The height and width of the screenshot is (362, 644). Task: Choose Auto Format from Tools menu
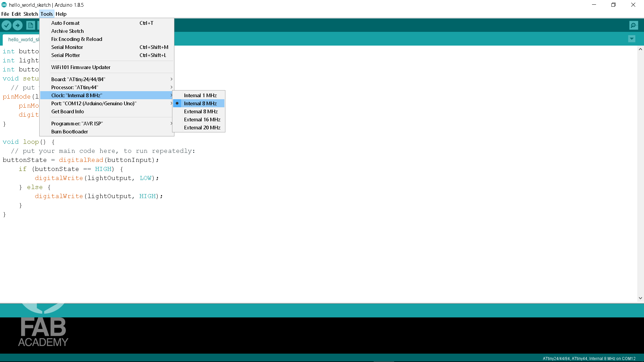click(107, 23)
